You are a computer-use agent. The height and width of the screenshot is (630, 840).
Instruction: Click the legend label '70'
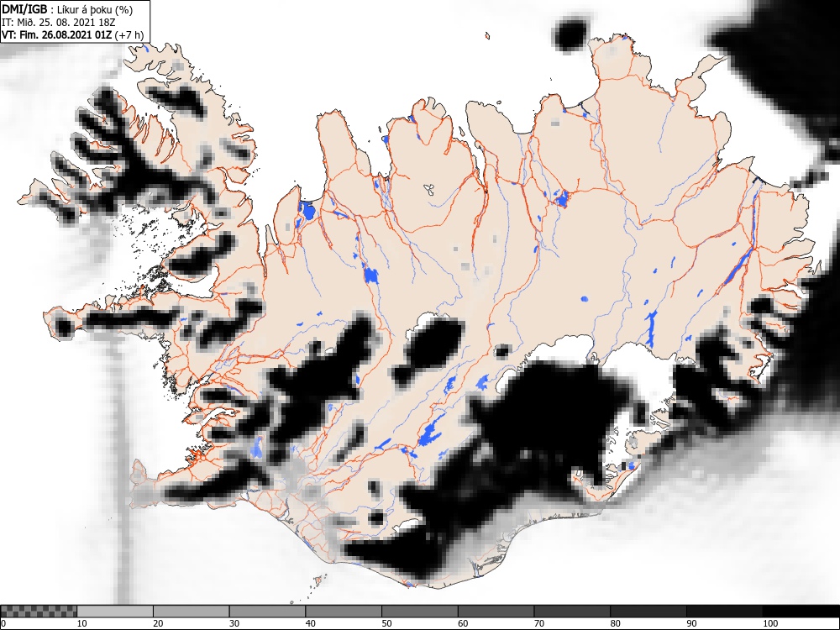539,623
